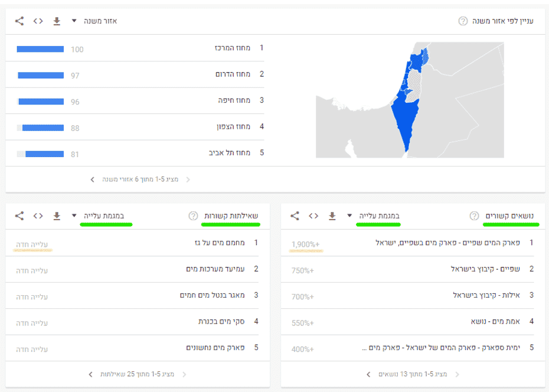The image size is (549, 392).
Task: Open embed code for שאילתות קשורות card
Action: click(38, 216)
